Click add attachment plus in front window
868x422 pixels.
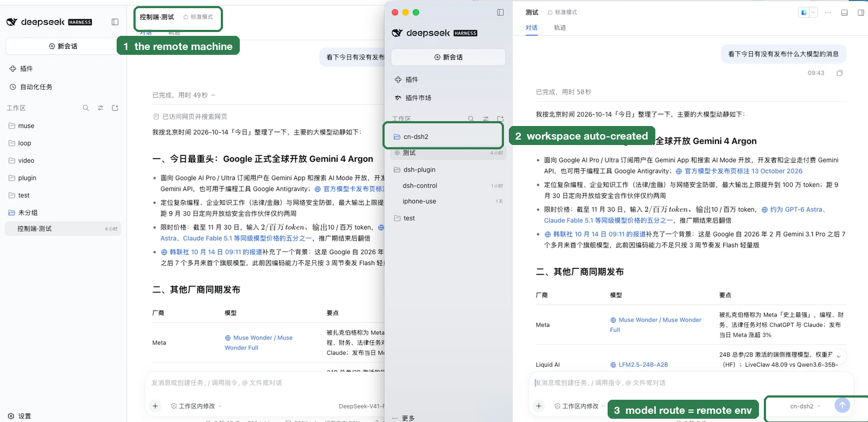click(x=539, y=406)
